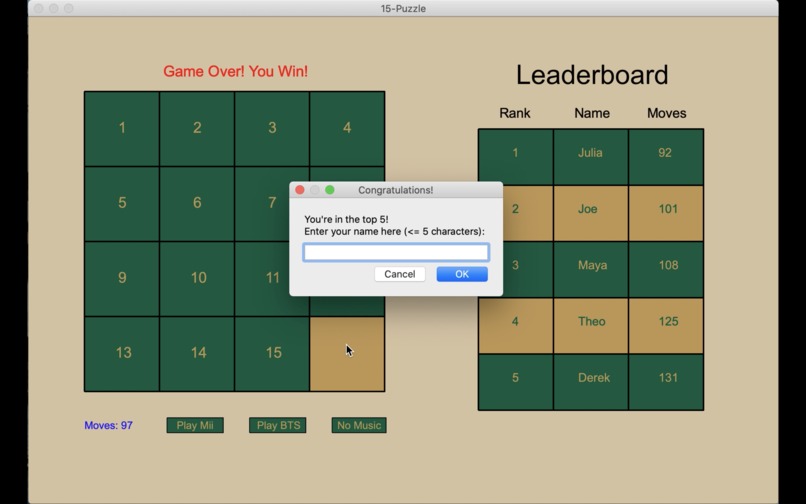The height and width of the screenshot is (504, 806).
Task: Click puzzle tile 14
Action: [197, 354]
